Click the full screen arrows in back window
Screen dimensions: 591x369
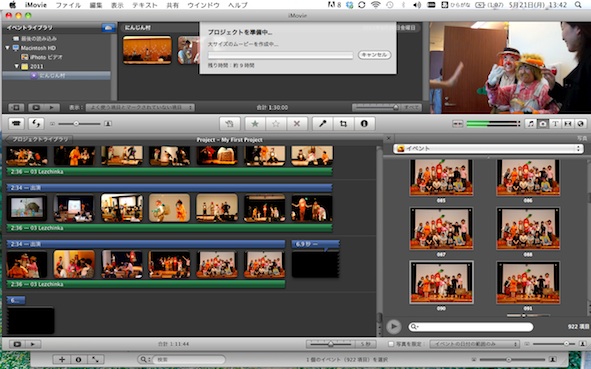click(x=95, y=360)
